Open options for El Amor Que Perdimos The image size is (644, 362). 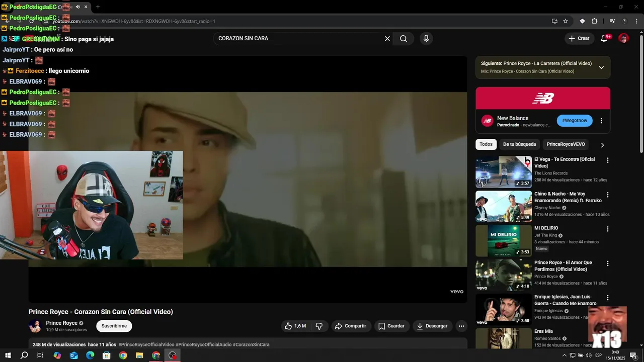pyautogui.click(x=607, y=263)
